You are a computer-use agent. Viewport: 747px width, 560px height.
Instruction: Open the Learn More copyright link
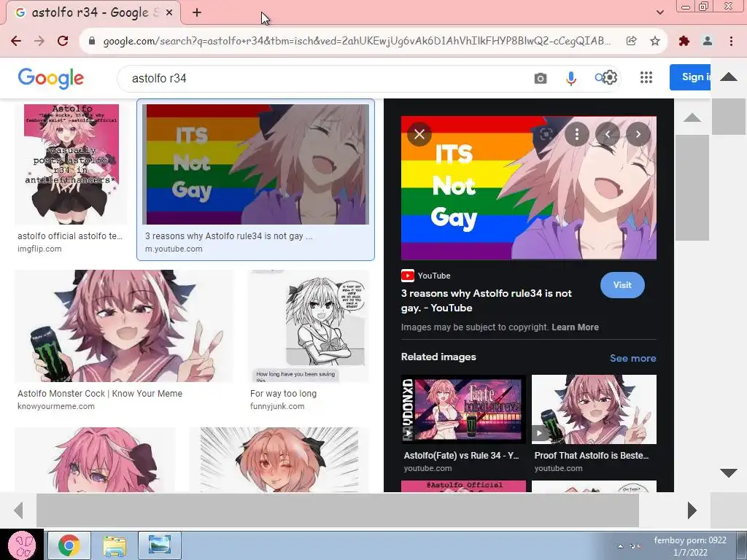(575, 327)
